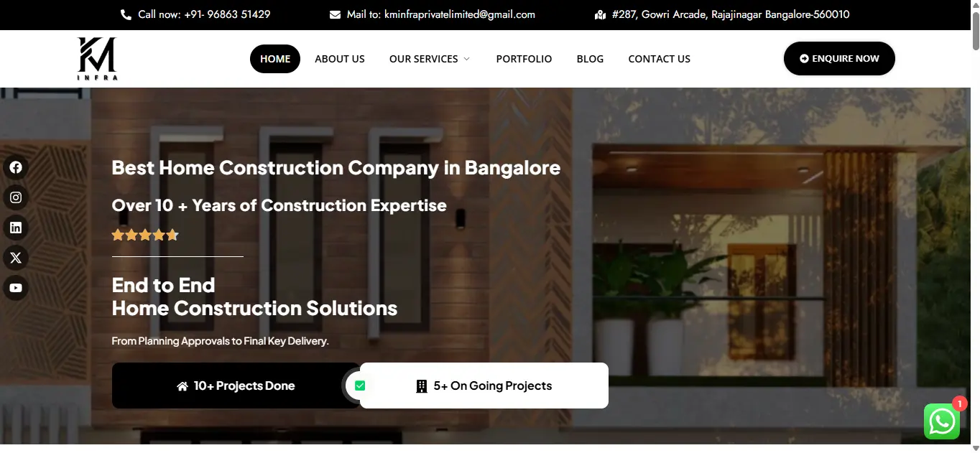Click the envelope icon beside Mail to
Screen dimensions: 980x453
pos(335,14)
